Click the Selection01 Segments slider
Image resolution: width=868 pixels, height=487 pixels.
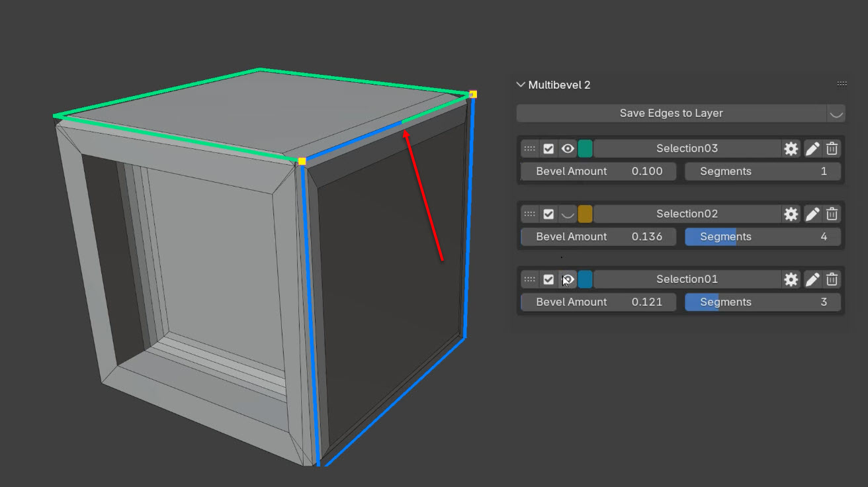pos(763,302)
